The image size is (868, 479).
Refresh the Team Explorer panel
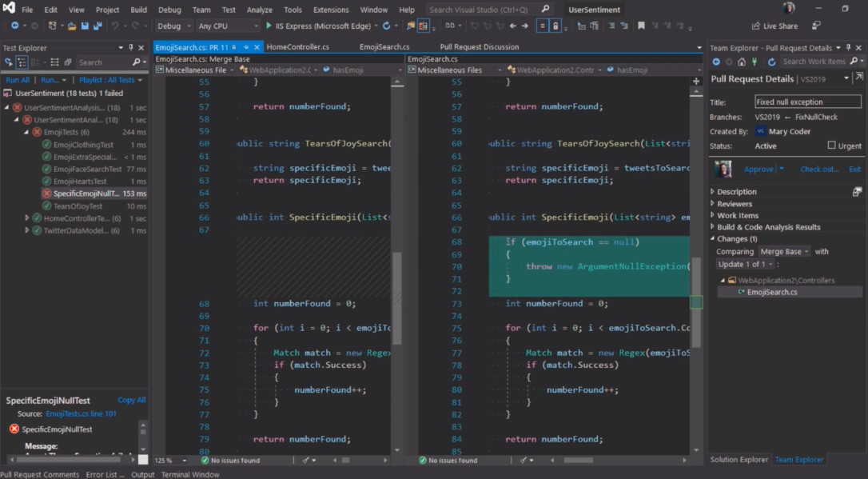(771, 62)
